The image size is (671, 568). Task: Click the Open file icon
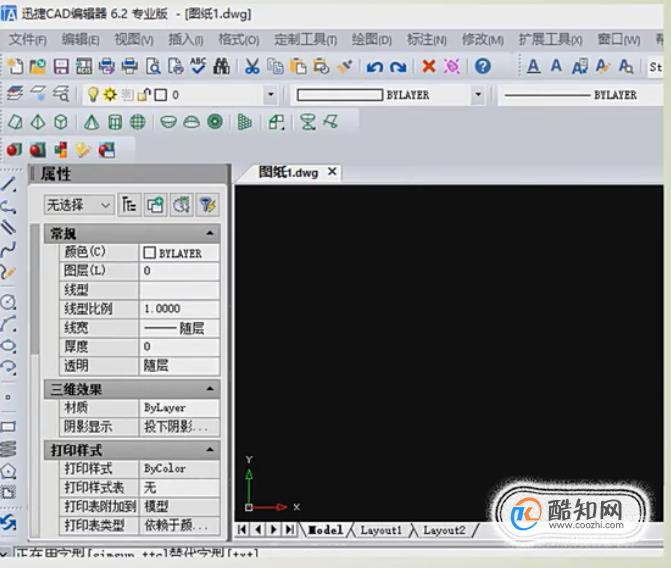(x=38, y=66)
